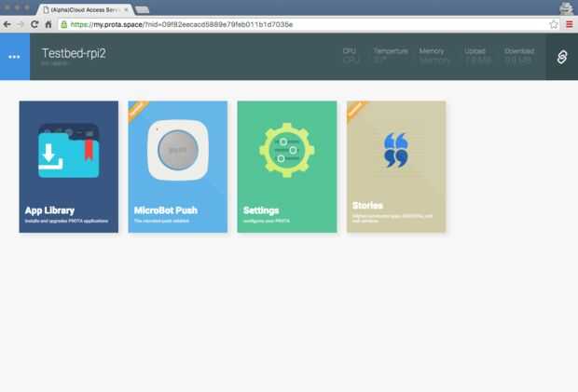Click the App Library title text
578x392 pixels.
coord(49,210)
